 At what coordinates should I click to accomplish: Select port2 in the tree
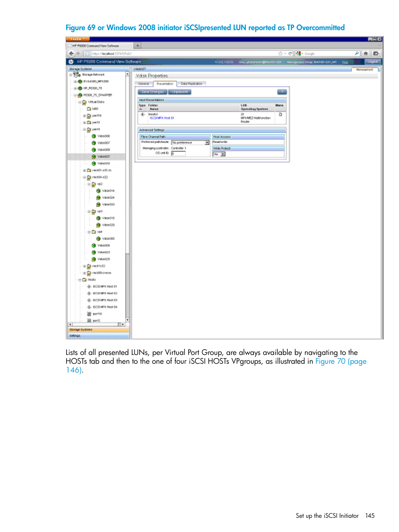point(96,321)
